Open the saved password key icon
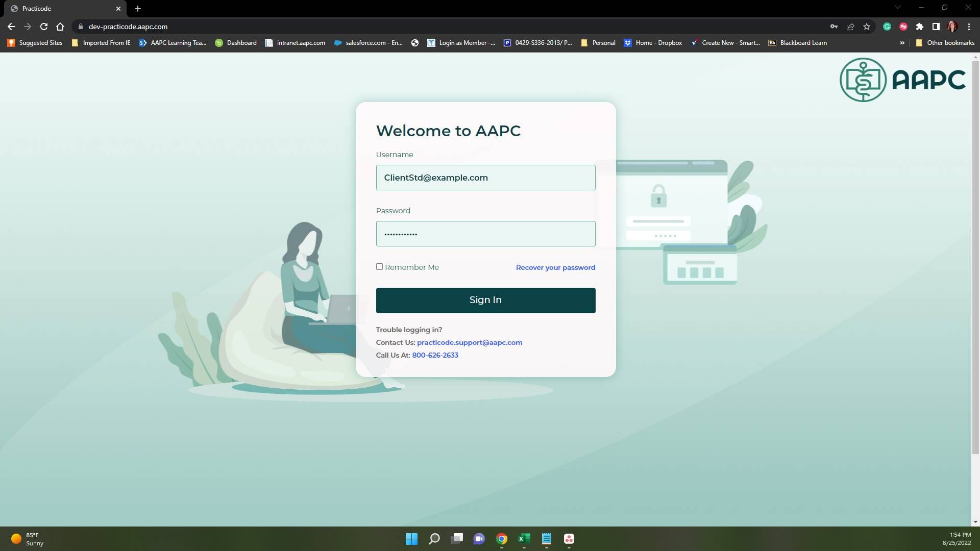980x551 pixels. [x=834, y=27]
